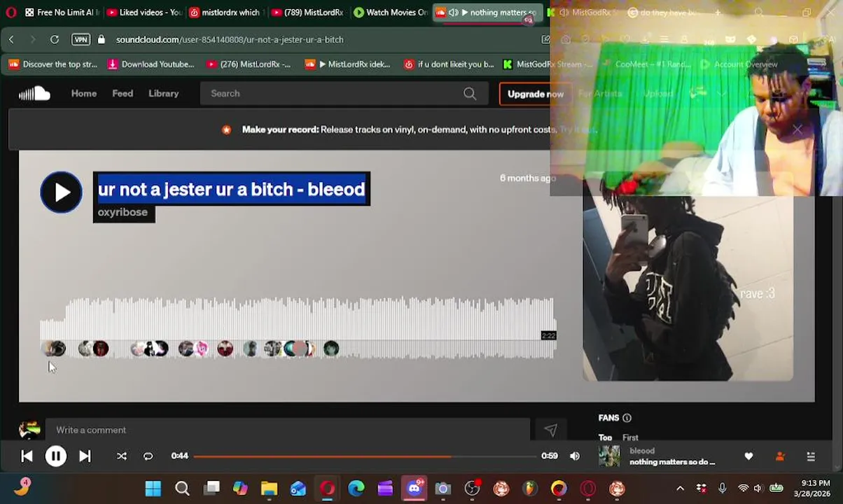
Task: Click the padlock site info icon
Action: (x=102, y=39)
